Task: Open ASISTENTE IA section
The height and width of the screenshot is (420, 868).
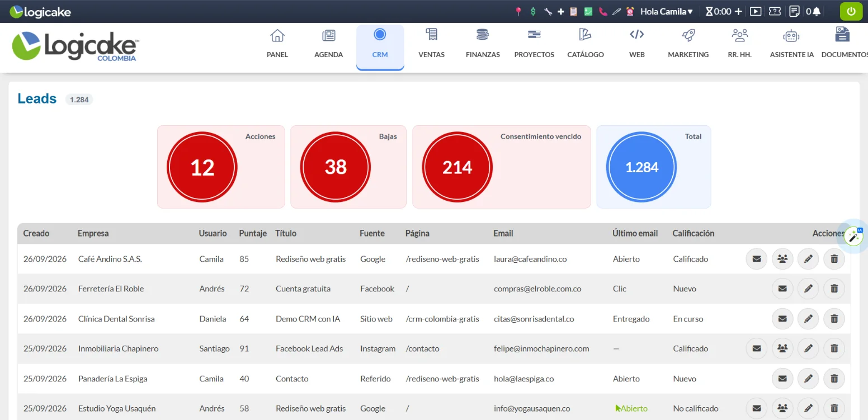Action: click(791, 44)
